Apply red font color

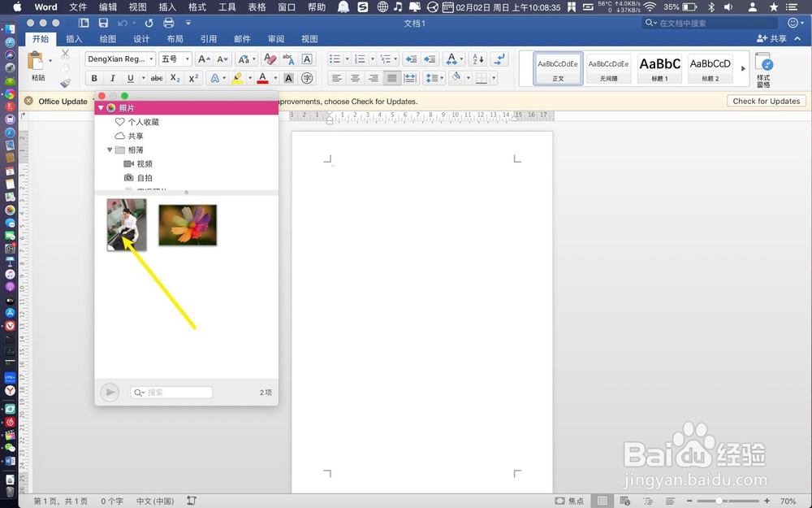click(262, 78)
